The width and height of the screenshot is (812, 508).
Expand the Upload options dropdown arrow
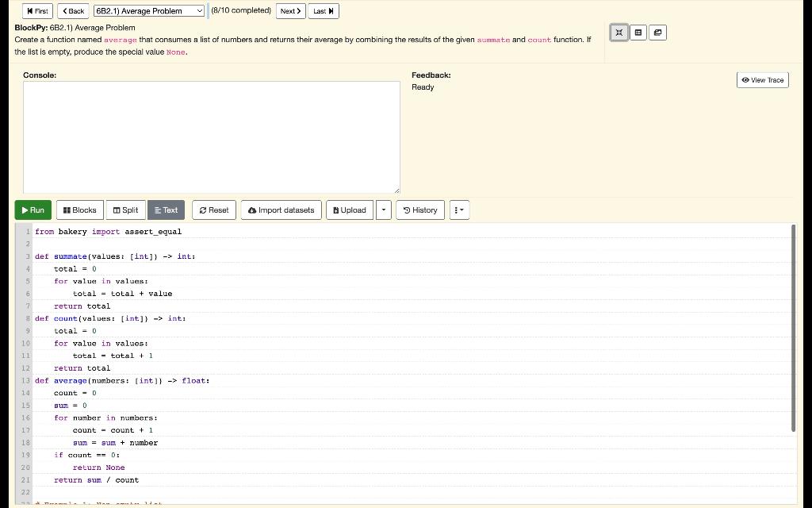coord(383,210)
